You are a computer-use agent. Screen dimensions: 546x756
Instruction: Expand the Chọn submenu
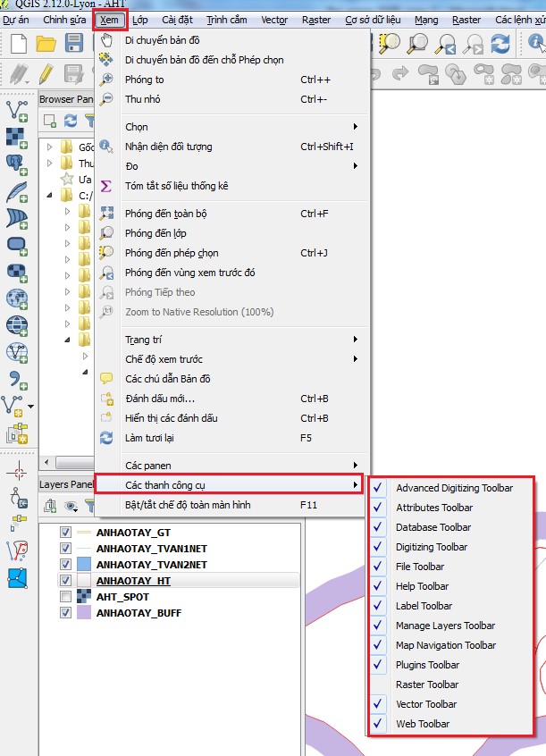point(232,127)
